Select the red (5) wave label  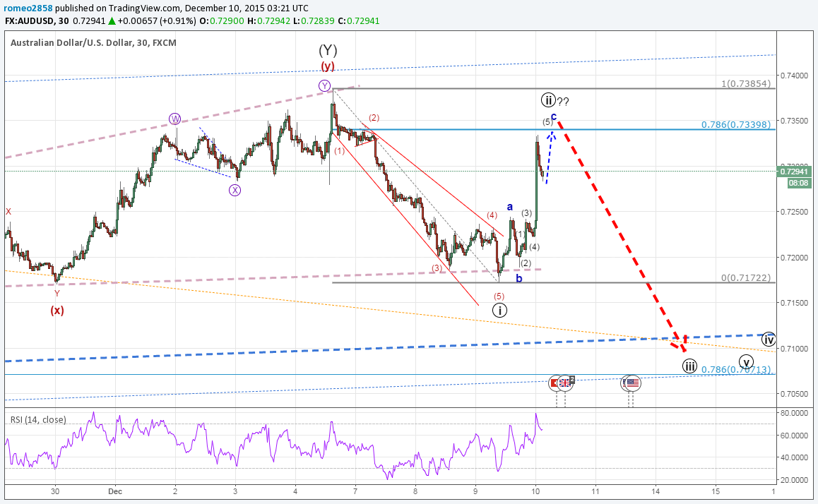(x=499, y=296)
